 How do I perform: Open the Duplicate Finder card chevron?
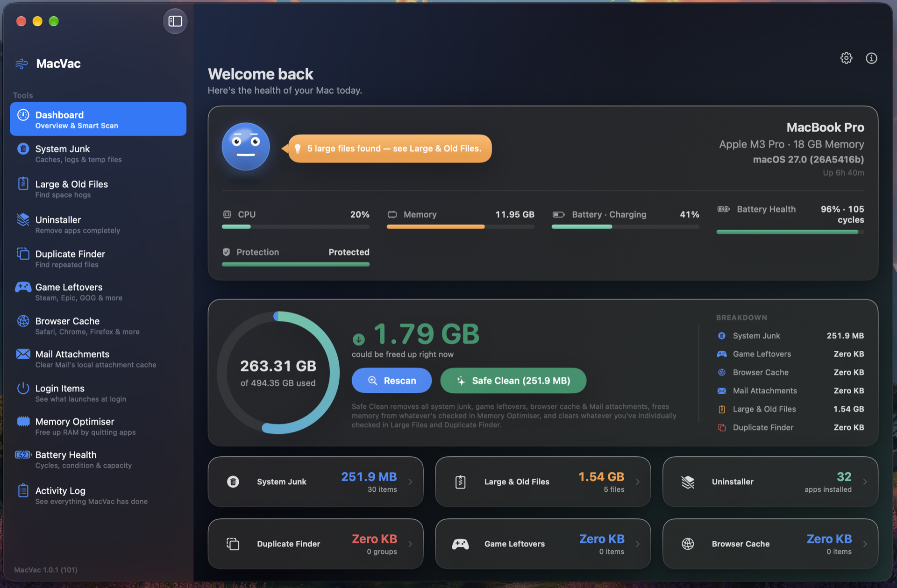pos(410,544)
